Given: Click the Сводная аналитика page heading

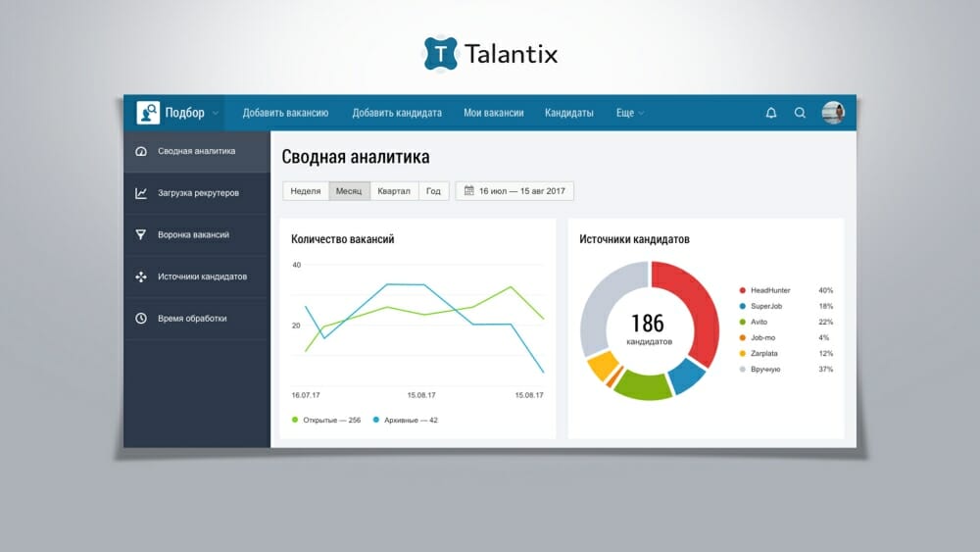Looking at the screenshot, I should pyautogui.click(x=356, y=156).
